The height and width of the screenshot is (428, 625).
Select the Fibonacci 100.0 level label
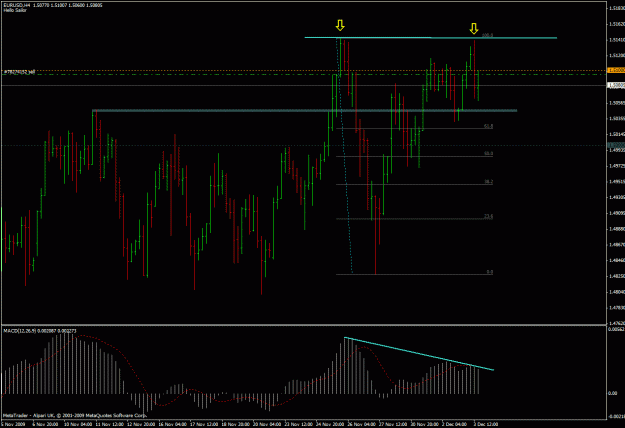point(487,35)
